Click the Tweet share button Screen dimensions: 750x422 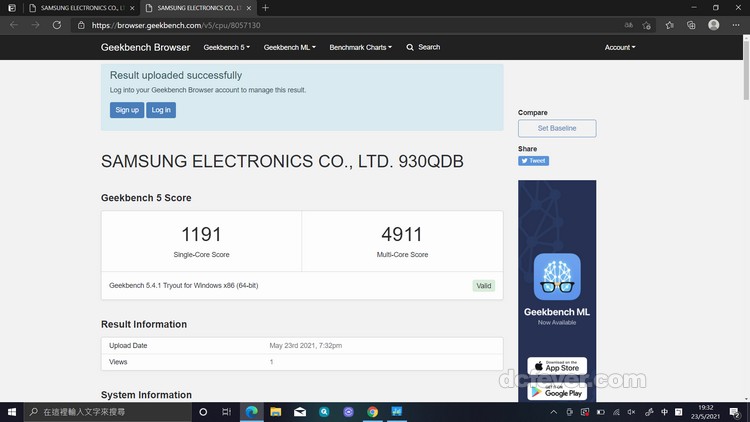tap(533, 160)
